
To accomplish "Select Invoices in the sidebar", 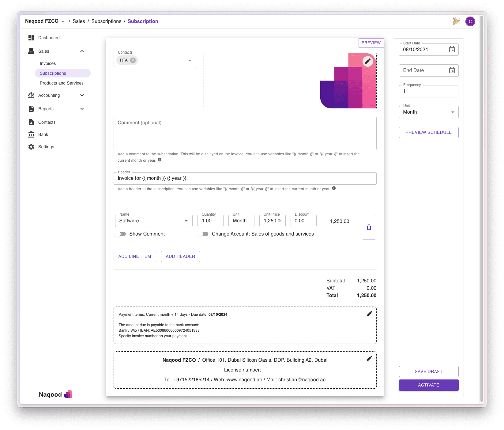I will [47, 63].
